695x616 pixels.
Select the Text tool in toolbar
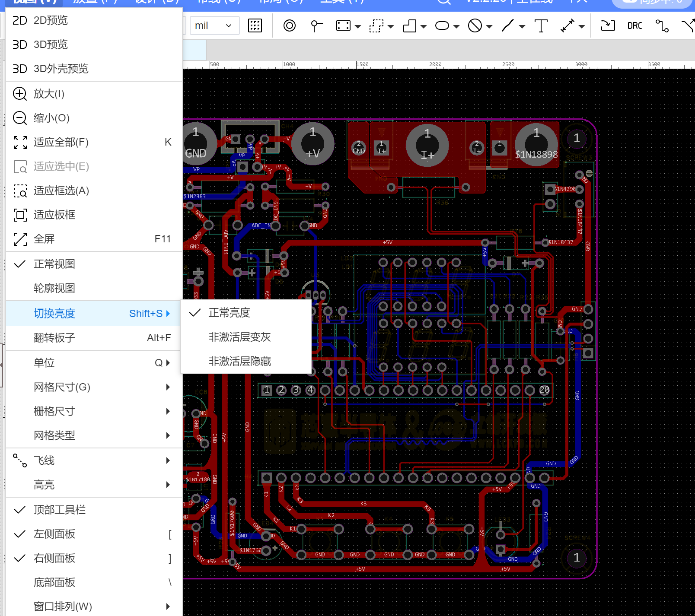click(x=541, y=25)
